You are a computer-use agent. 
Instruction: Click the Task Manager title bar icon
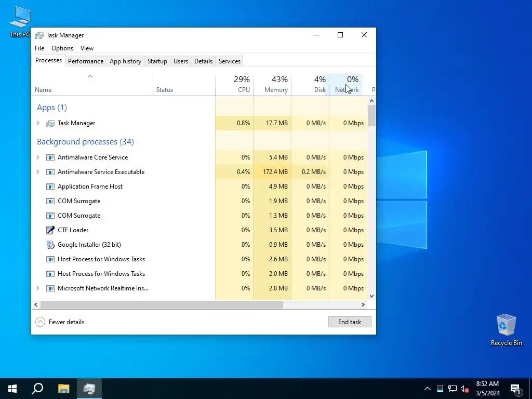click(39, 35)
